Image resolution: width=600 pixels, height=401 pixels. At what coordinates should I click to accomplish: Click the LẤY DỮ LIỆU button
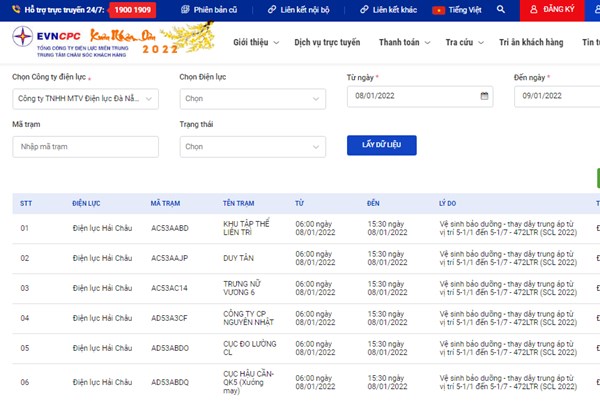coord(382,145)
